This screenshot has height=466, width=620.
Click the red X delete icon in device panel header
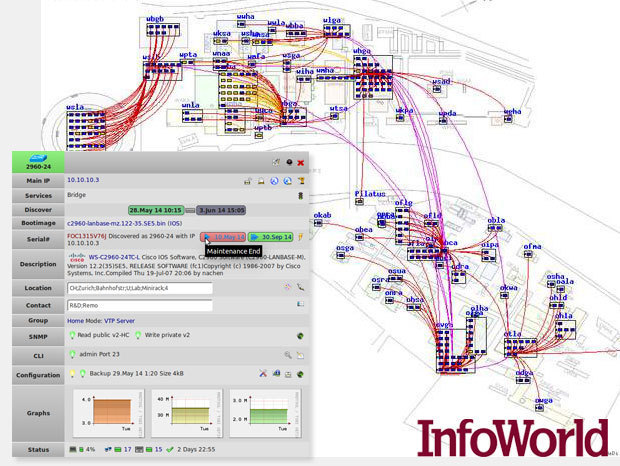(300, 162)
